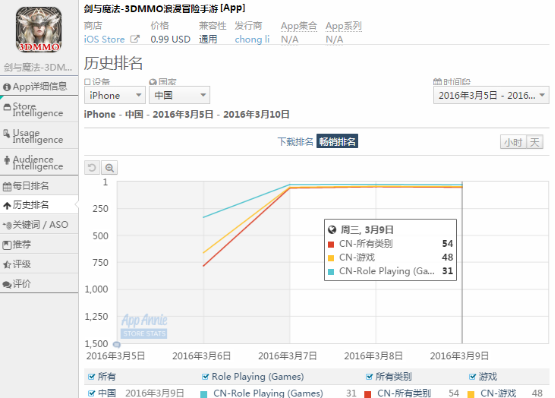Click the App系列 header label

[343, 26]
